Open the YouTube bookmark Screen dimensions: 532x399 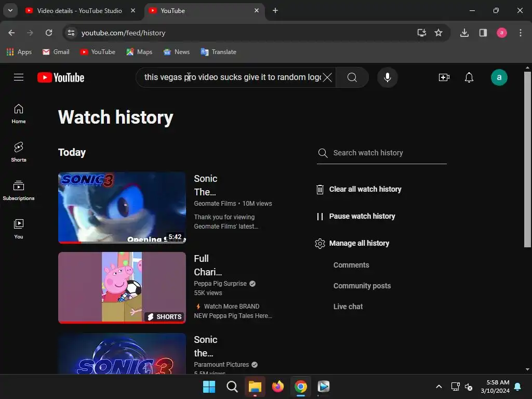click(98, 52)
